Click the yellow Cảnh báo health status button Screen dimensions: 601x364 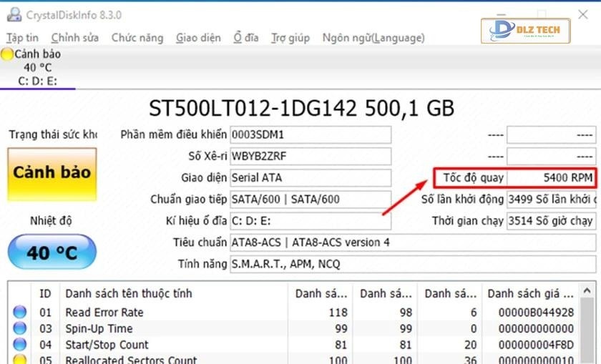point(52,174)
